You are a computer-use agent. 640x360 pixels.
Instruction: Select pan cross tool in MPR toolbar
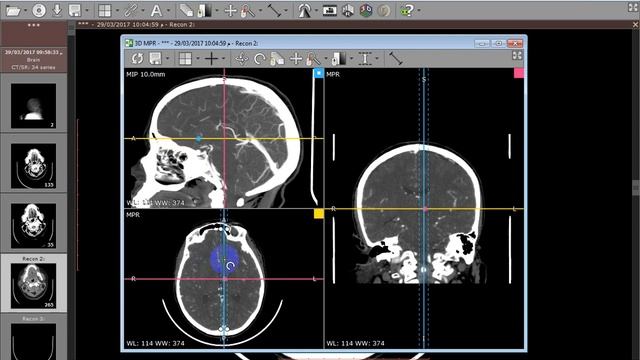[x=296, y=59]
